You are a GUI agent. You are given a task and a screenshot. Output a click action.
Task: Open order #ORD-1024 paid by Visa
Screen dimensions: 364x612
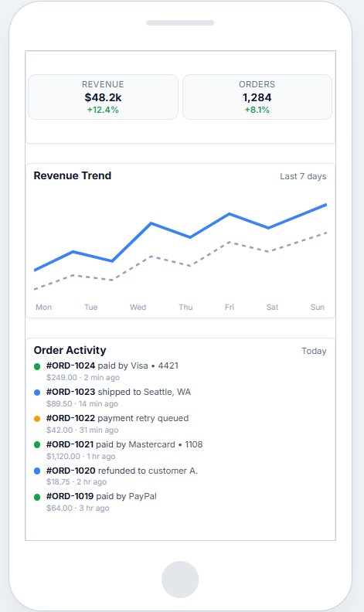point(112,365)
